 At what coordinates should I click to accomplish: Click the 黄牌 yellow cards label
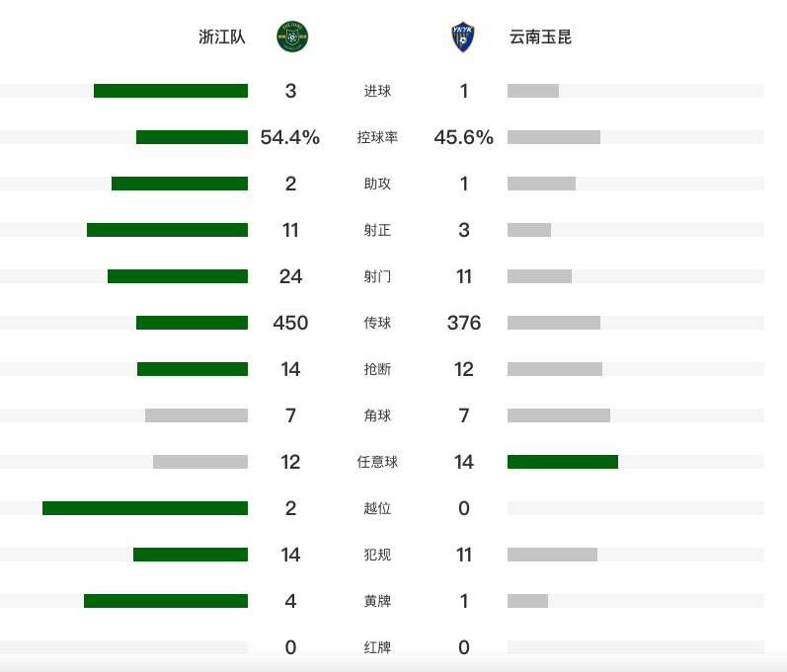pyautogui.click(x=377, y=601)
